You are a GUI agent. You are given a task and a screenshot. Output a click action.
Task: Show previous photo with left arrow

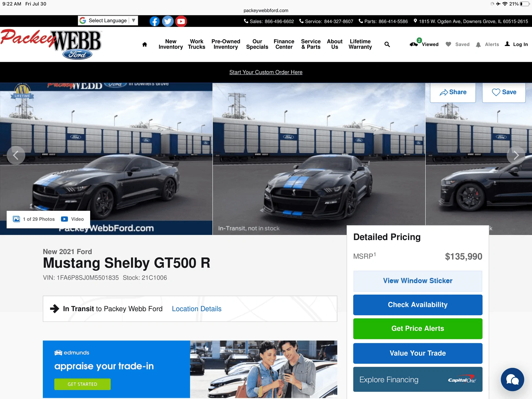[x=16, y=155]
